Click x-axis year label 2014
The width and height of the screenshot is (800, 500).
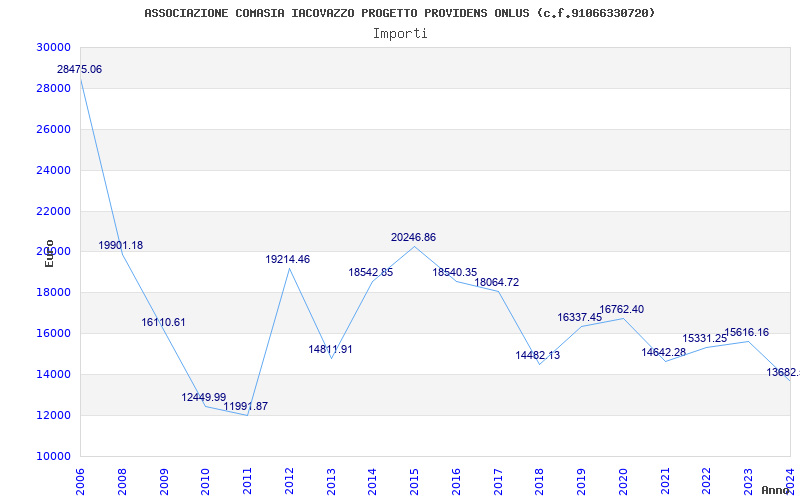pos(372,482)
